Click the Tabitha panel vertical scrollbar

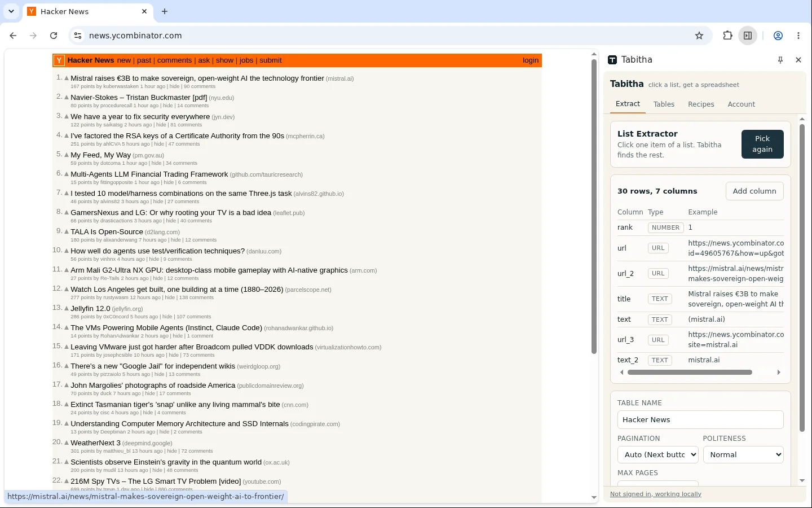tap(802, 277)
